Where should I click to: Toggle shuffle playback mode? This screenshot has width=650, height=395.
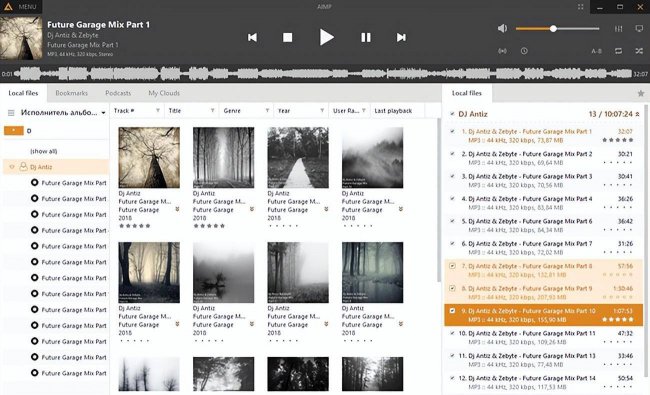click(639, 51)
